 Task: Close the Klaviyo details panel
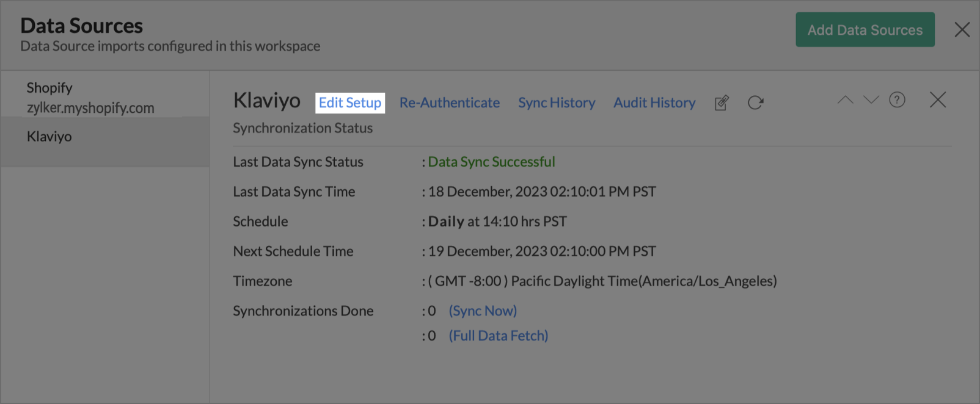tap(937, 100)
